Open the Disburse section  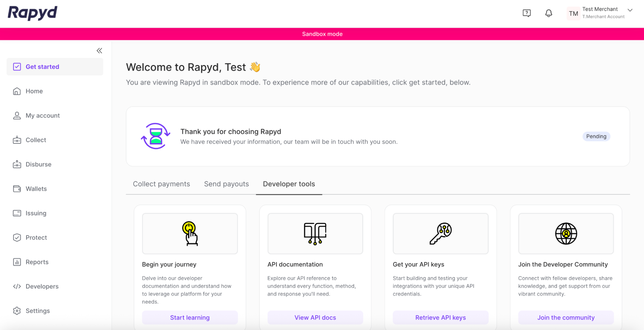tap(38, 164)
